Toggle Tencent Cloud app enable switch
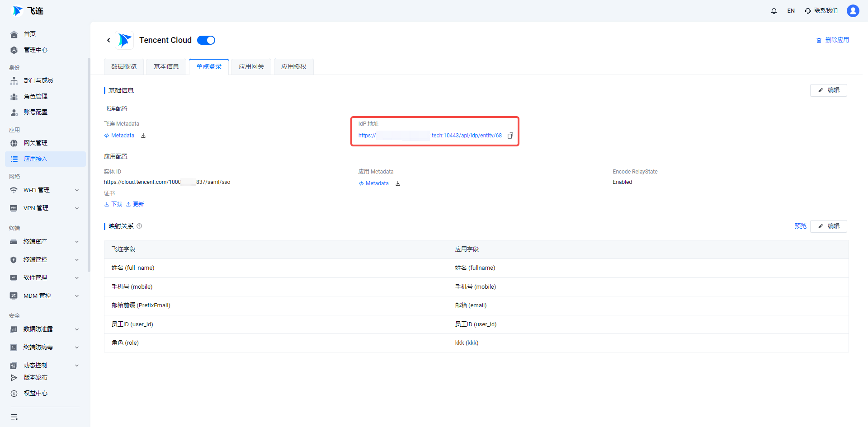 click(206, 40)
